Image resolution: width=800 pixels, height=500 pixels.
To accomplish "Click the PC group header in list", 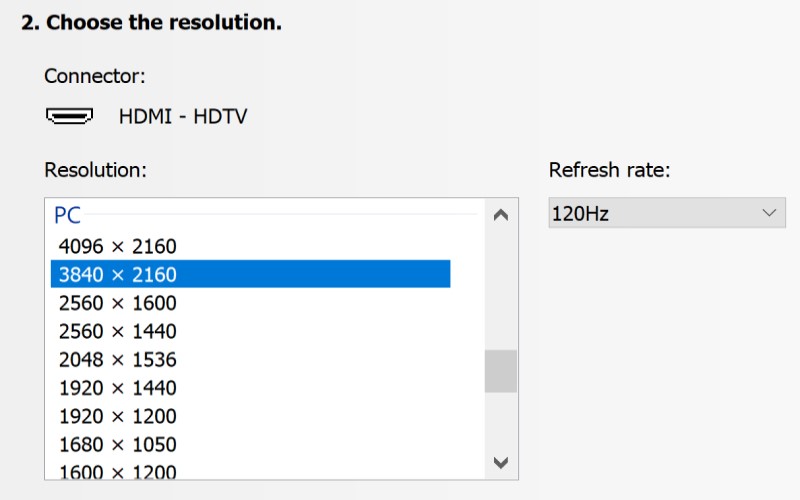I will pos(68,215).
